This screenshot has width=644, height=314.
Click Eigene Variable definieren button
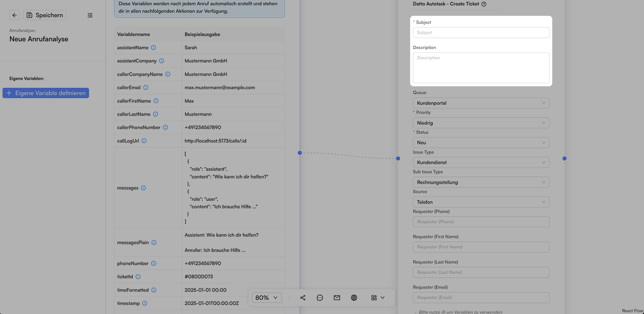coord(46,93)
